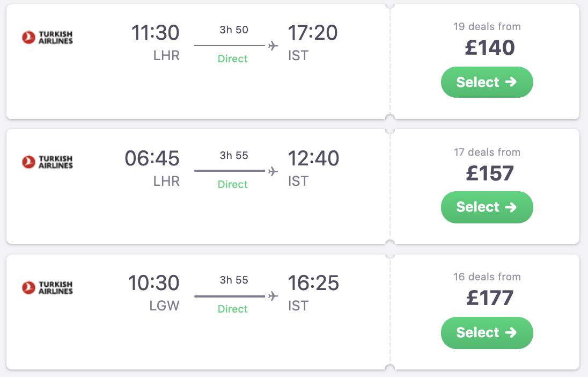Click the "19 deals from" text
The width and height of the screenshot is (588, 377).
click(487, 26)
